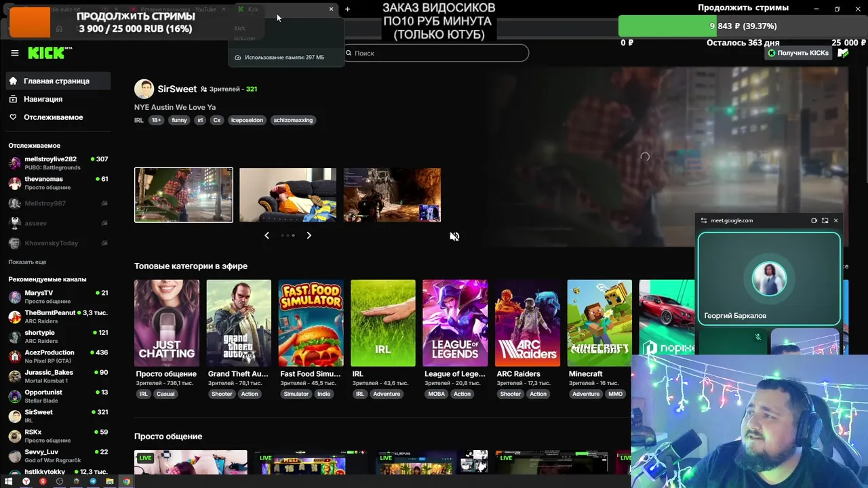Open Minecraft category card
The height and width of the screenshot is (488, 868).
pos(599,323)
